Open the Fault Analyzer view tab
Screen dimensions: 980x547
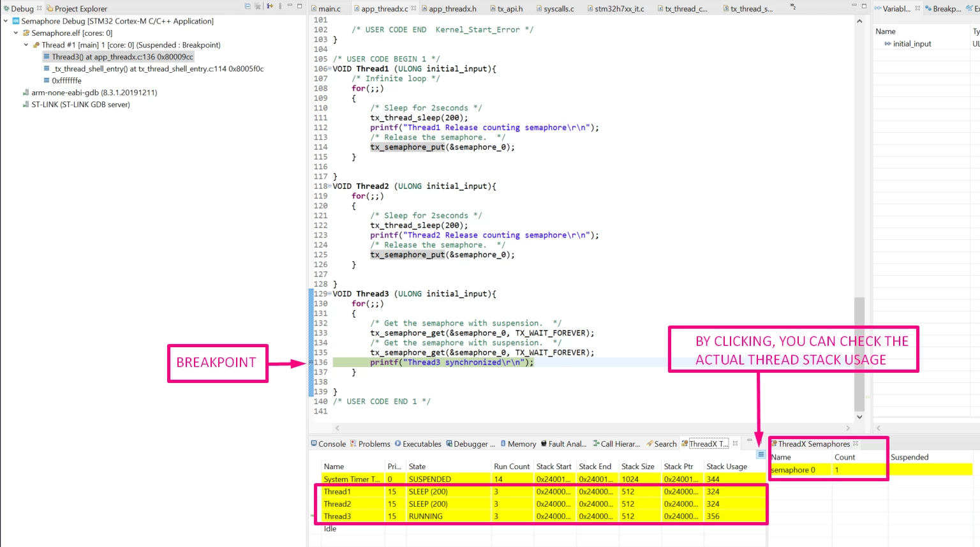[x=563, y=444]
